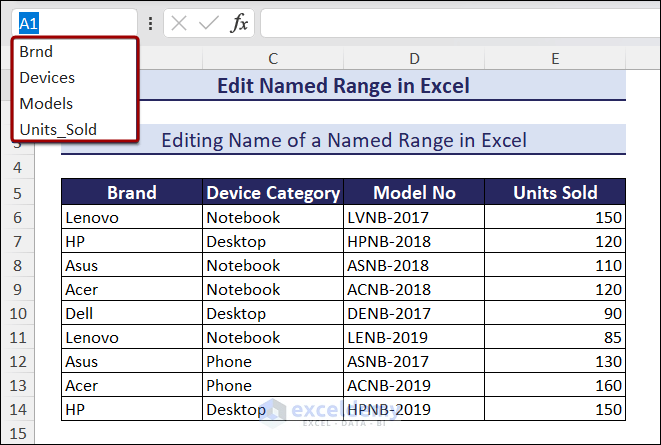The width and height of the screenshot is (661, 445).
Task: Click the Name Box showing A1
Action: (x=70, y=23)
